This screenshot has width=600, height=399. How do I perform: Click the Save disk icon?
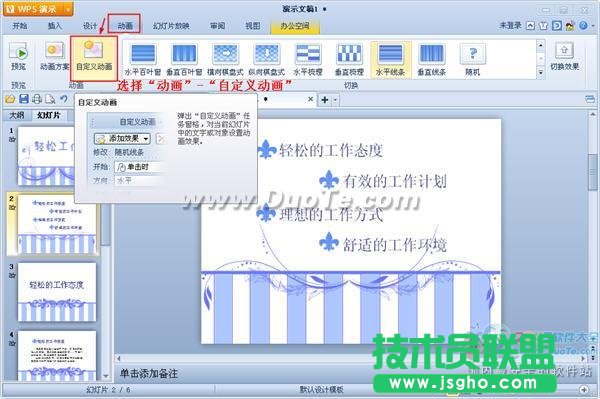tap(24, 99)
